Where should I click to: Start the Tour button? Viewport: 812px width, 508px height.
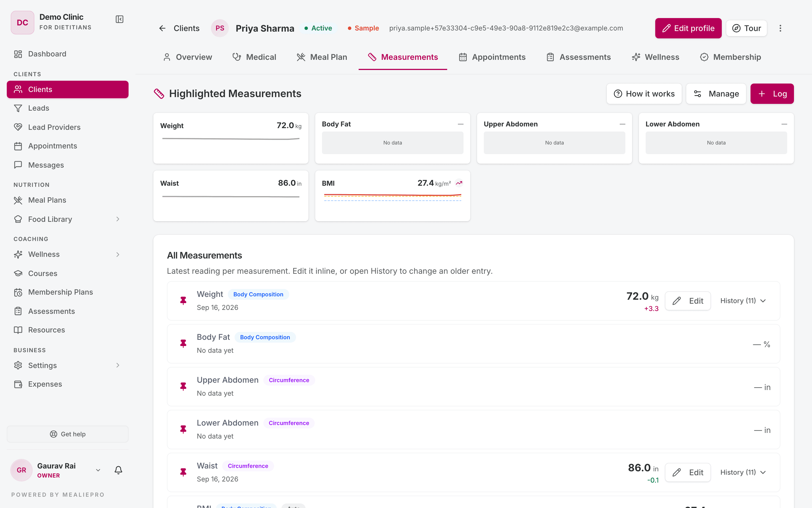click(x=747, y=28)
